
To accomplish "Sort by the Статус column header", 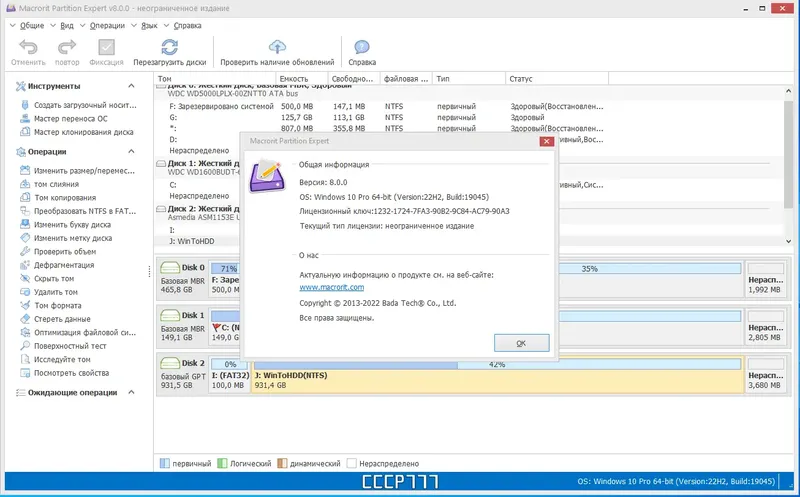I will click(557, 79).
